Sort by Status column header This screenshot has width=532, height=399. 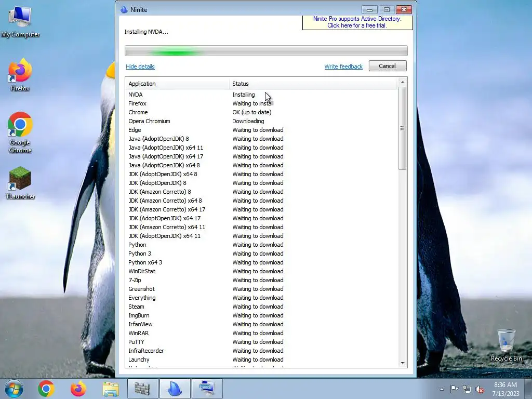click(x=313, y=84)
